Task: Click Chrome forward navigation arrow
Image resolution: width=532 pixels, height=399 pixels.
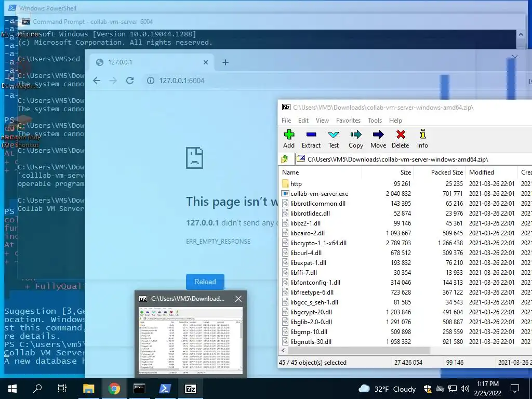Action: coord(113,81)
